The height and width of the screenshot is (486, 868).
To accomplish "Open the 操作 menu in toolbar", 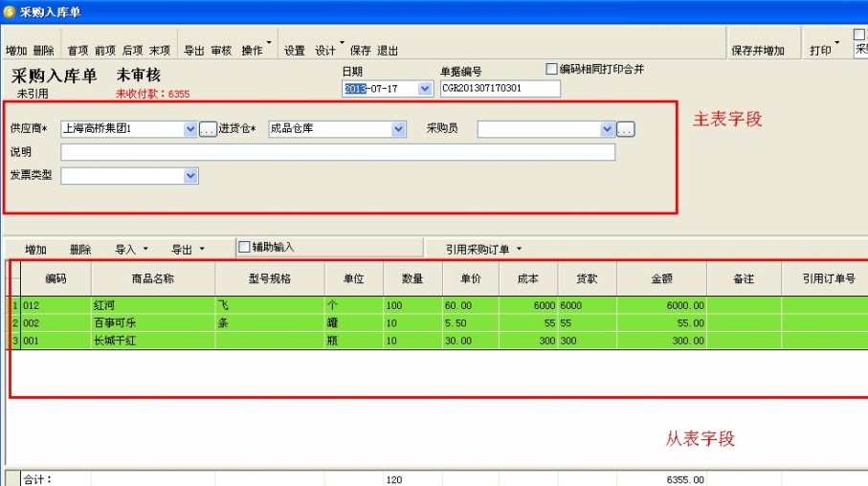I will pos(256,51).
